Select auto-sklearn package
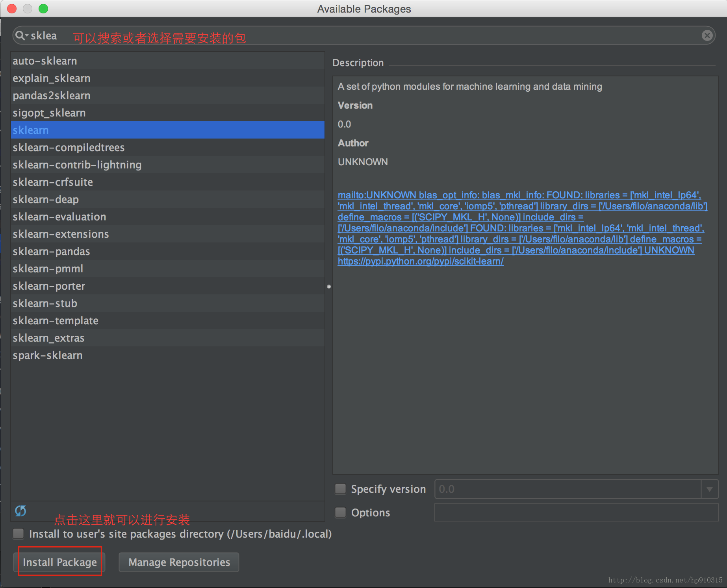727x588 pixels. tap(45, 61)
